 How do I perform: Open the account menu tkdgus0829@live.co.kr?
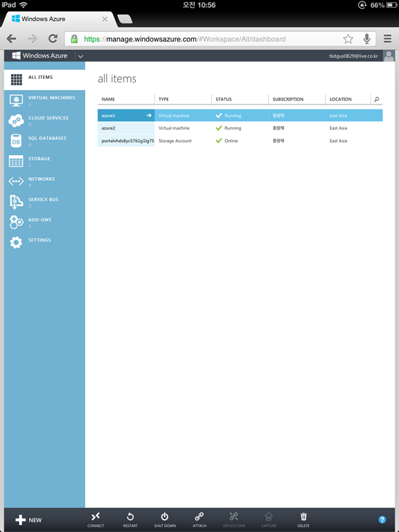point(353,56)
